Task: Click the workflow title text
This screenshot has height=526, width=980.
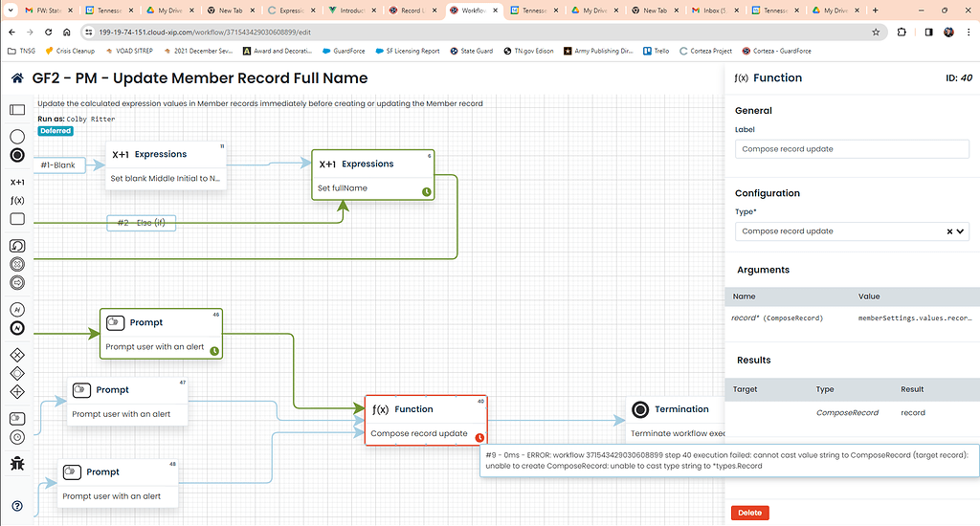Action: click(x=199, y=78)
